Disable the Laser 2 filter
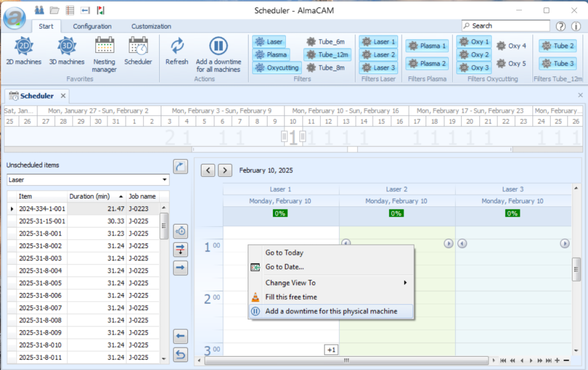This screenshot has height=370, width=588. [x=378, y=55]
